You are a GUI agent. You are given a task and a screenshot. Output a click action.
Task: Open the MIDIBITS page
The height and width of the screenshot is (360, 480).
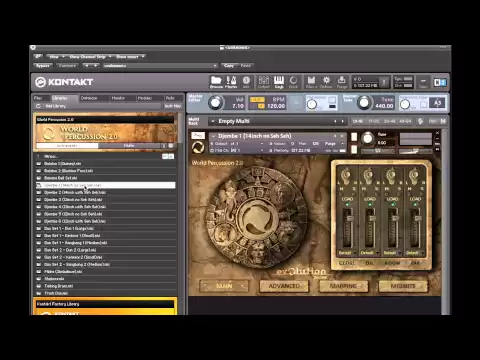click(403, 286)
